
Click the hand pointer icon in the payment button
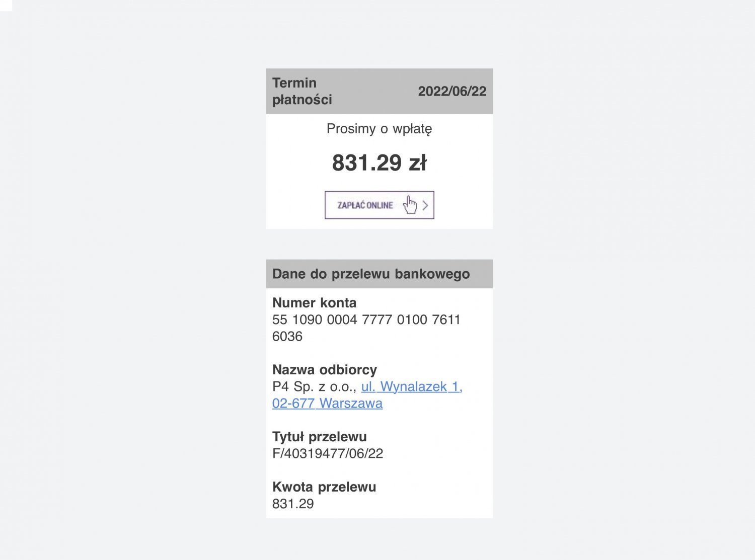tap(410, 205)
